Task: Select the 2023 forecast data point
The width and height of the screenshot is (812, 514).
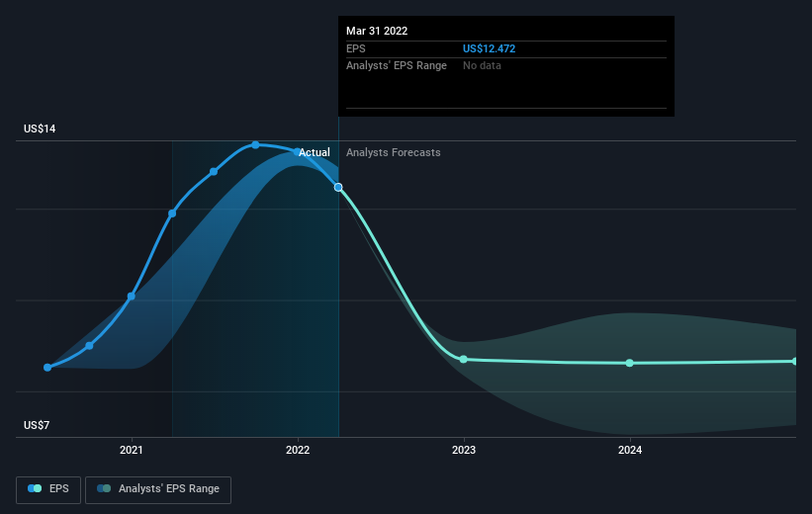Action: (x=464, y=359)
